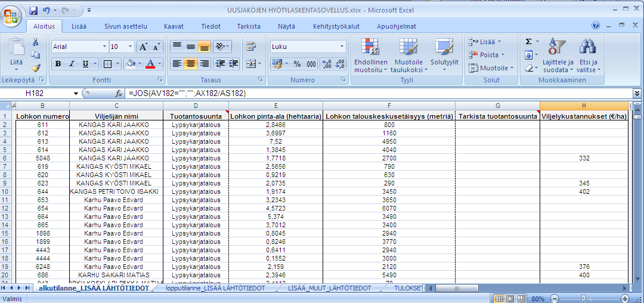Toggle middle vertical alignment
This screenshot has width=644, height=303.
[x=191, y=47]
